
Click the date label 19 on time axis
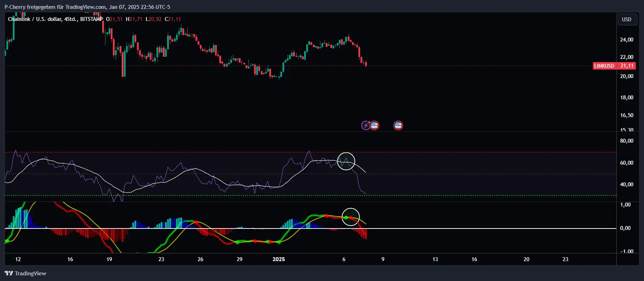[x=109, y=259]
